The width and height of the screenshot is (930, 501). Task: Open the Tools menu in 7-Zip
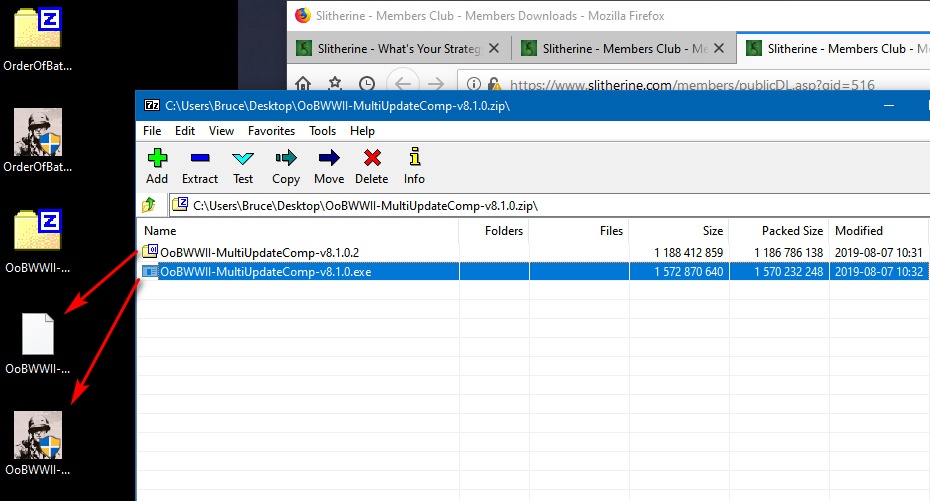click(x=322, y=131)
